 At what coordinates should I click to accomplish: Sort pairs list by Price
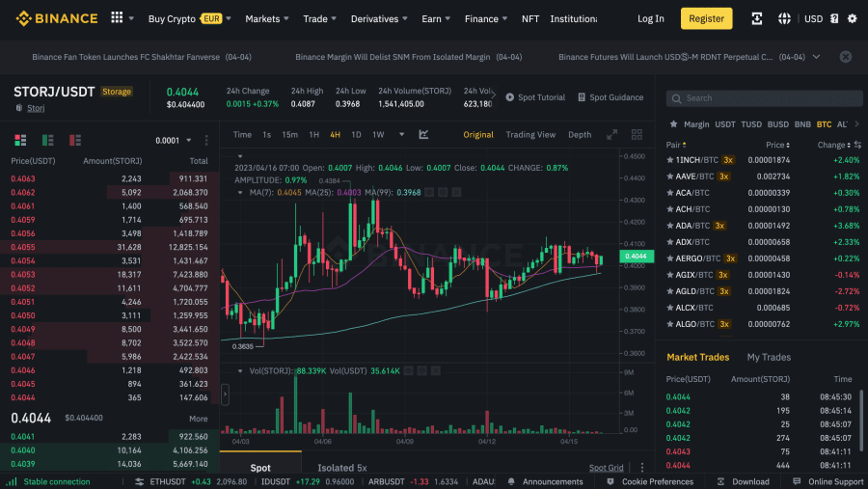777,145
